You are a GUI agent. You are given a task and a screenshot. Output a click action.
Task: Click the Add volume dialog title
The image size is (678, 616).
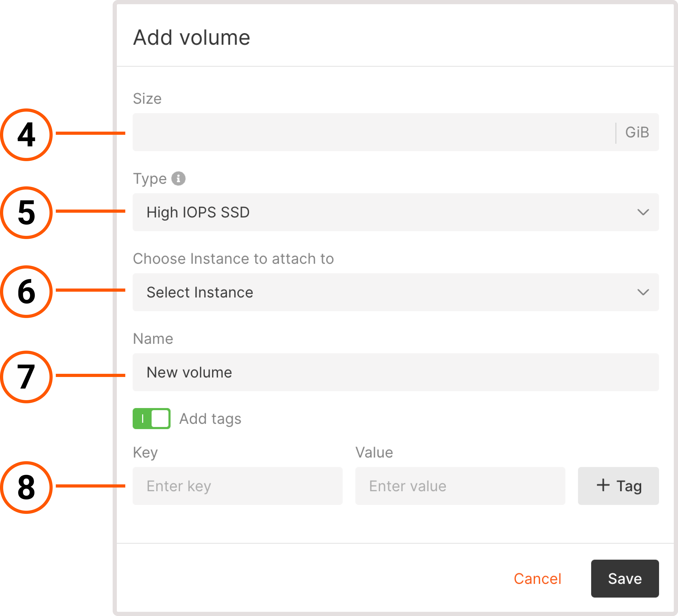(192, 37)
